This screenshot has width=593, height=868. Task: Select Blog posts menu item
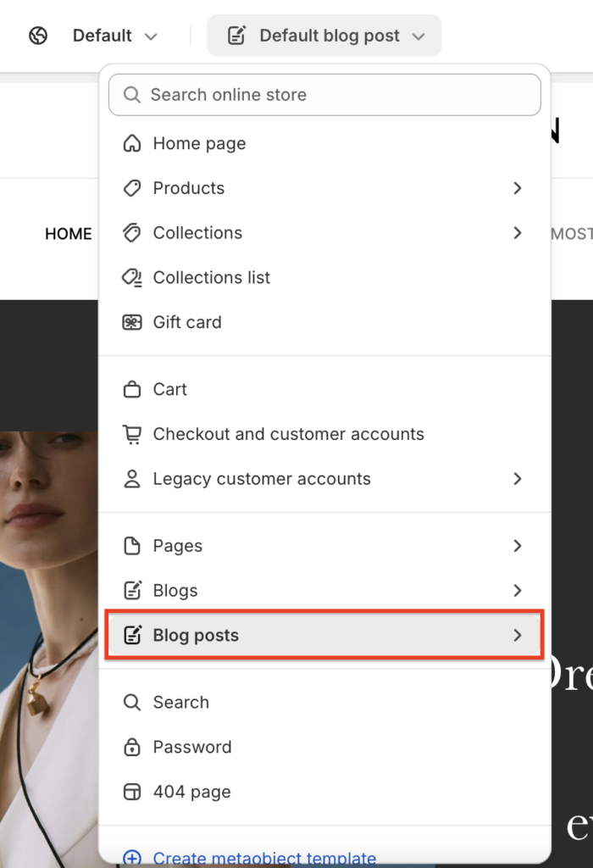(324, 635)
